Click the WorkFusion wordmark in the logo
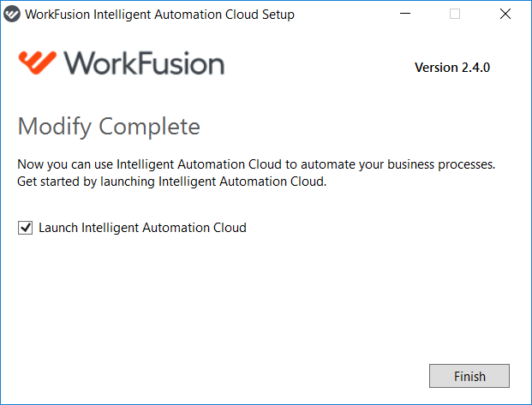Screen dimensions: 532x405 click(144, 63)
